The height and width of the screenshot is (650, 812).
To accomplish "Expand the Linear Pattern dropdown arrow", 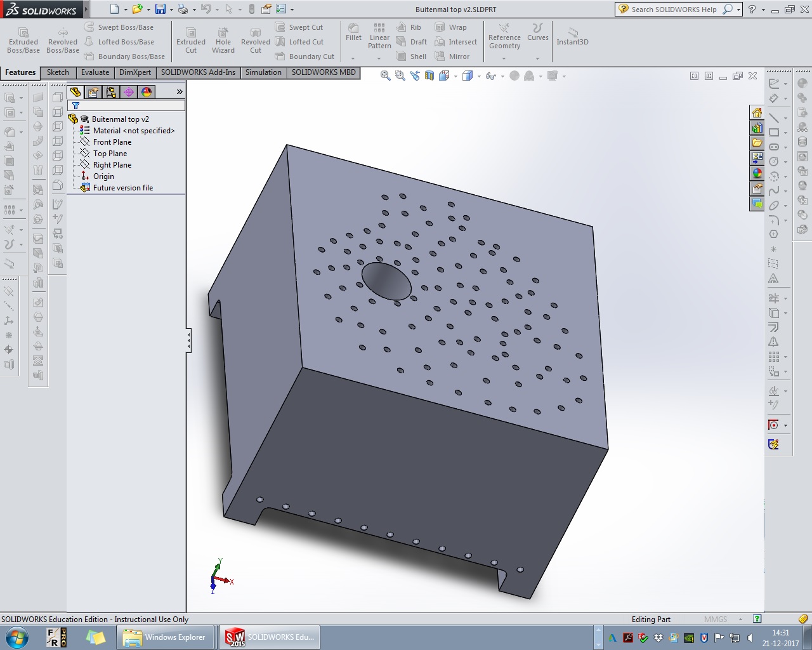I will pos(379,58).
